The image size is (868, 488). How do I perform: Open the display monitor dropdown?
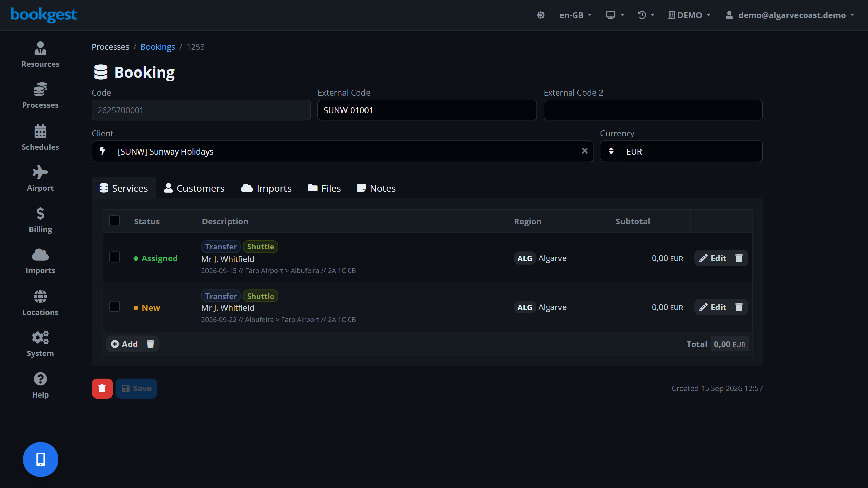tap(615, 15)
